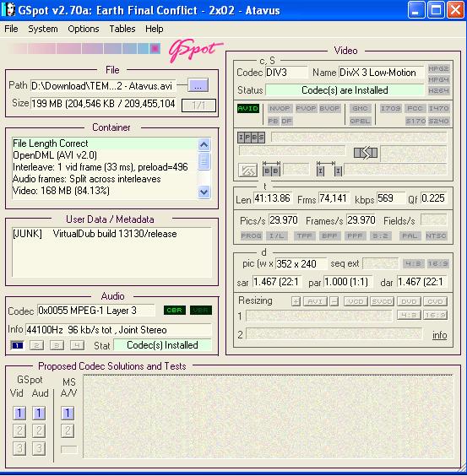This screenshot has height=476, width=467.
Task: Click the NTSC indicator
Action: point(436,235)
